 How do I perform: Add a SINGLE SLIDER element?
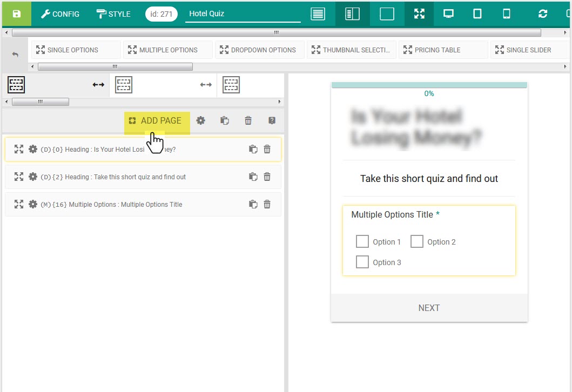click(x=530, y=50)
